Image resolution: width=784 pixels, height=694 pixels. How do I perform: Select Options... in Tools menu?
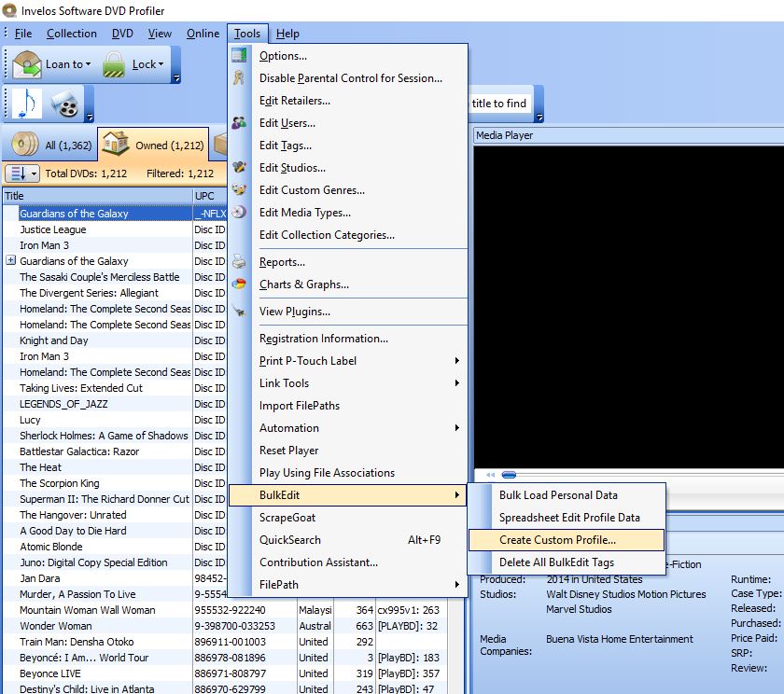(348, 55)
